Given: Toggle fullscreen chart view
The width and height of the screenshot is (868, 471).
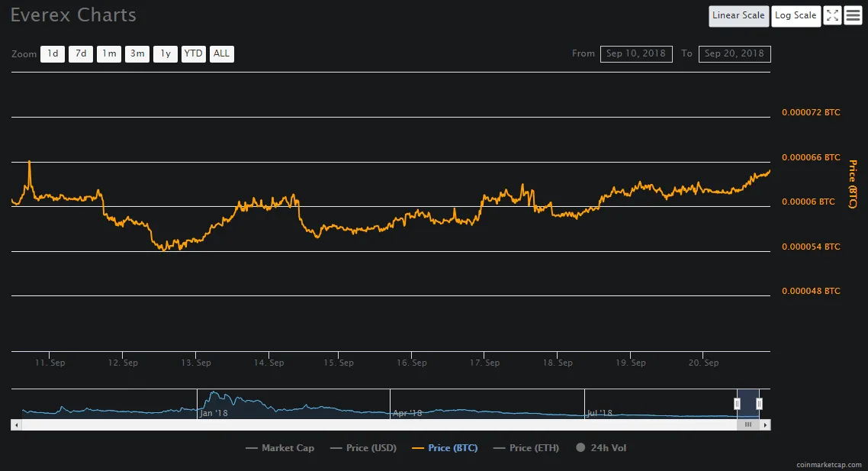Looking at the screenshot, I should coord(833,15).
